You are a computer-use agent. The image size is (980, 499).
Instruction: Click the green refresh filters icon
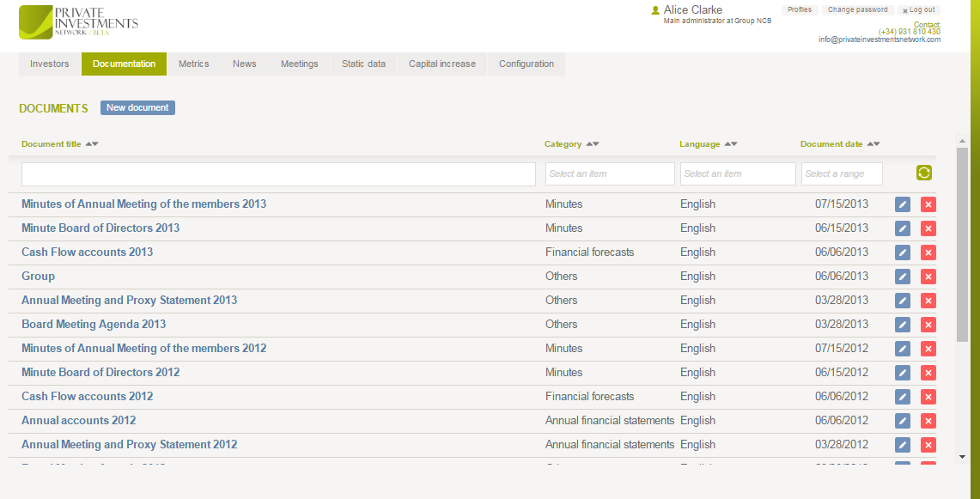[x=923, y=173]
